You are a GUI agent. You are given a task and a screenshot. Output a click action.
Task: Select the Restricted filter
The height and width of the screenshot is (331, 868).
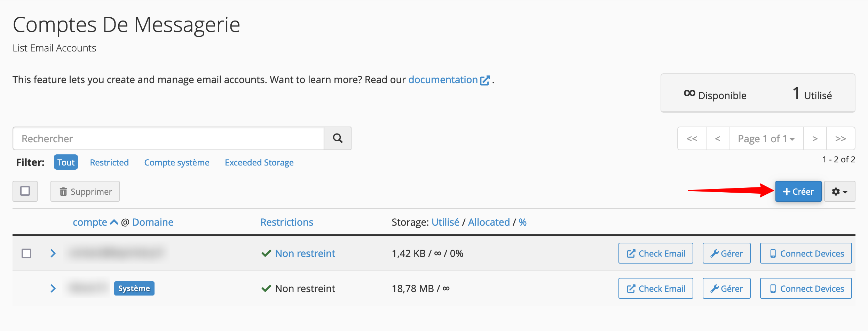click(109, 162)
